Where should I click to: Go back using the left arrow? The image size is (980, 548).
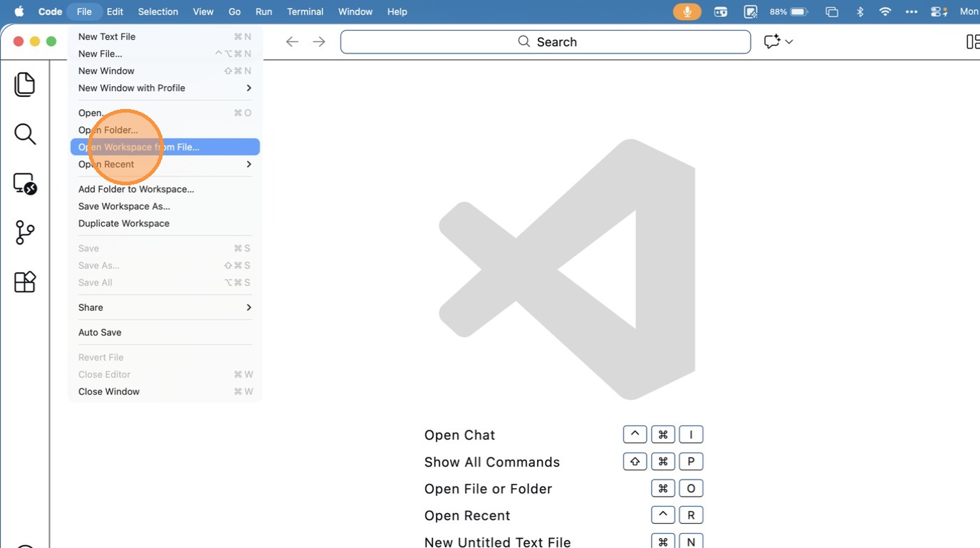coord(292,42)
